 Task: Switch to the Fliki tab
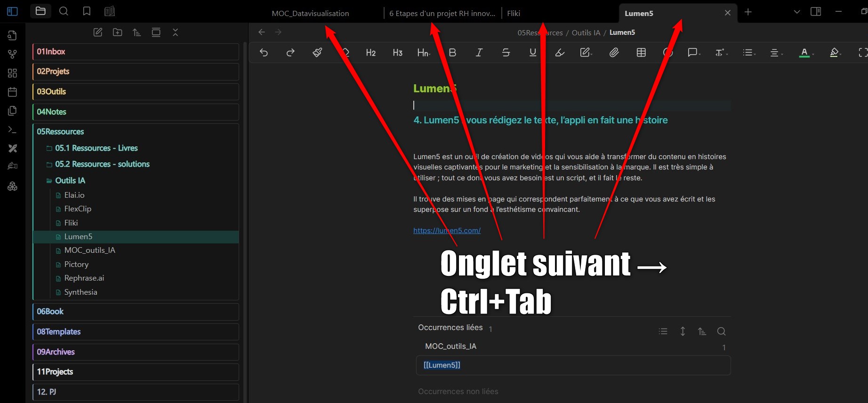[514, 13]
